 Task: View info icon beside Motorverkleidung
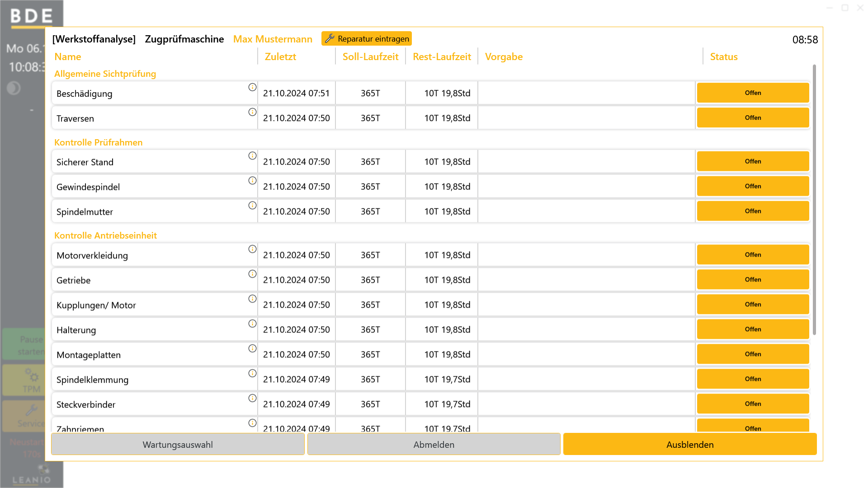coord(252,249)
